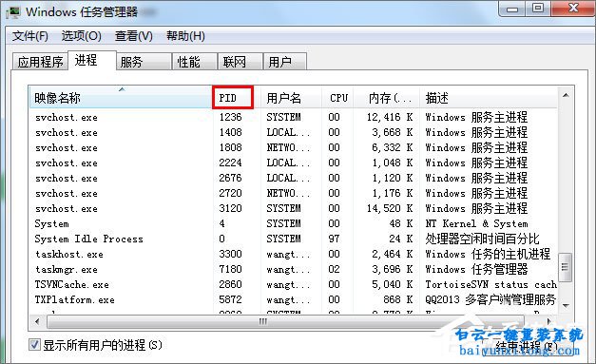
Task: Click memory value 12,416 K
Action: coord(390,117)
